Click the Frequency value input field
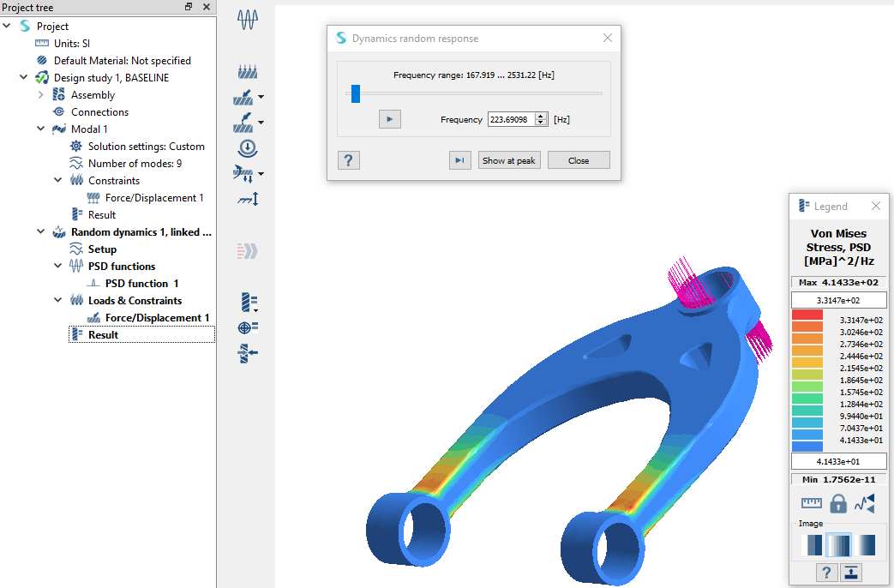The image size is (894, 588). click(511, 120)
